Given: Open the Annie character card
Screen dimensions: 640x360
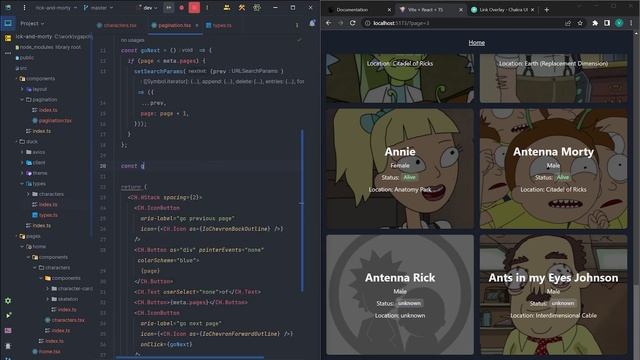Looking at the screenshot, I should click(x=400, y=169).
